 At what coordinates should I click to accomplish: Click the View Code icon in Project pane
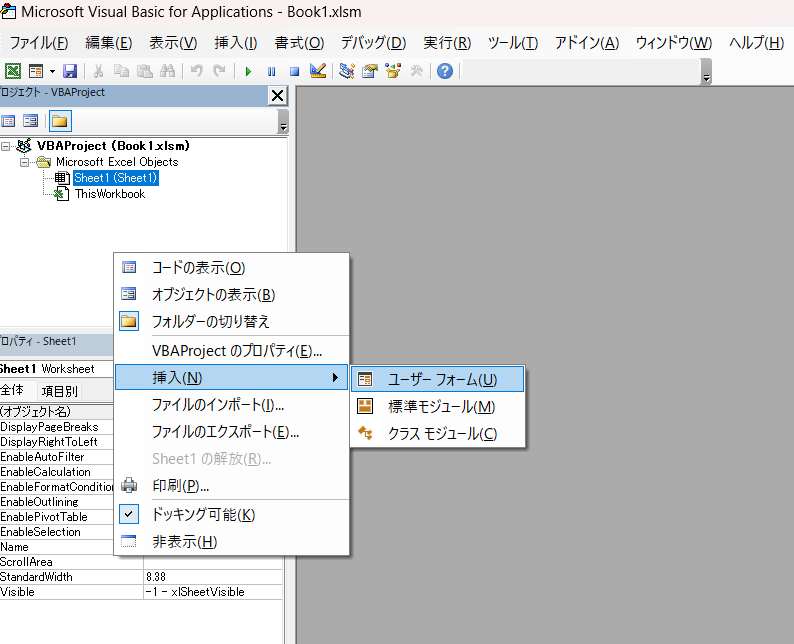click(x=9, y=121)
